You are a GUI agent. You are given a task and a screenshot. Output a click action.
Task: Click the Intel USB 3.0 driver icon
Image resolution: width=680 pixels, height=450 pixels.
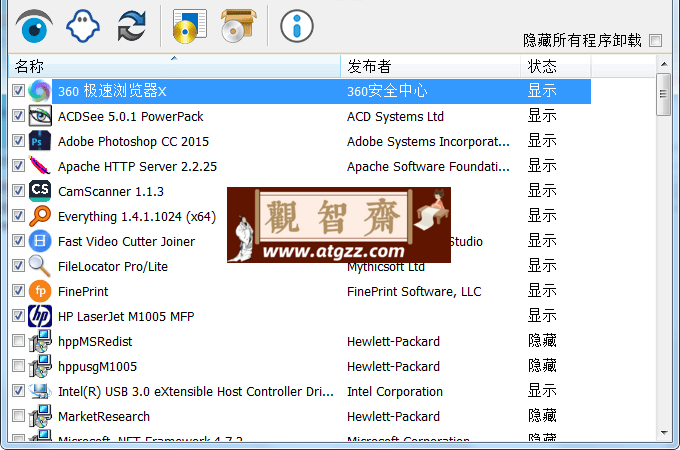pyautogui.click(x=40, y=391)
